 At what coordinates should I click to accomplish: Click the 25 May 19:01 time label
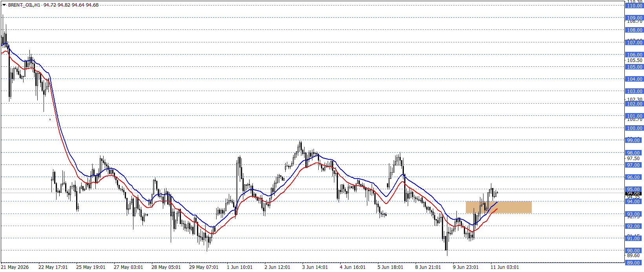[91, 267]
